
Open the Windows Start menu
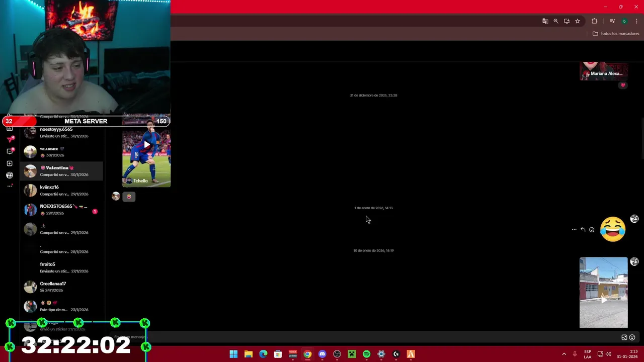click(x=233, y=354)
